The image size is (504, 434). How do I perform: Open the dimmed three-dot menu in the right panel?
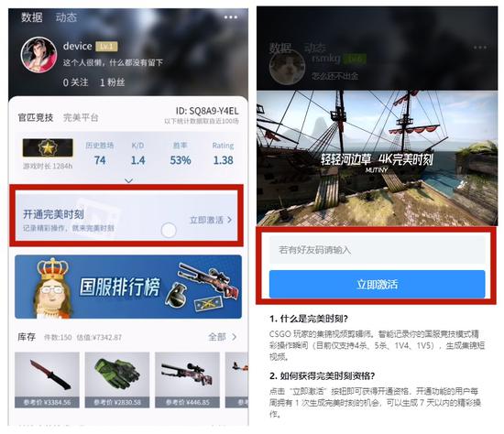[480, 48]
